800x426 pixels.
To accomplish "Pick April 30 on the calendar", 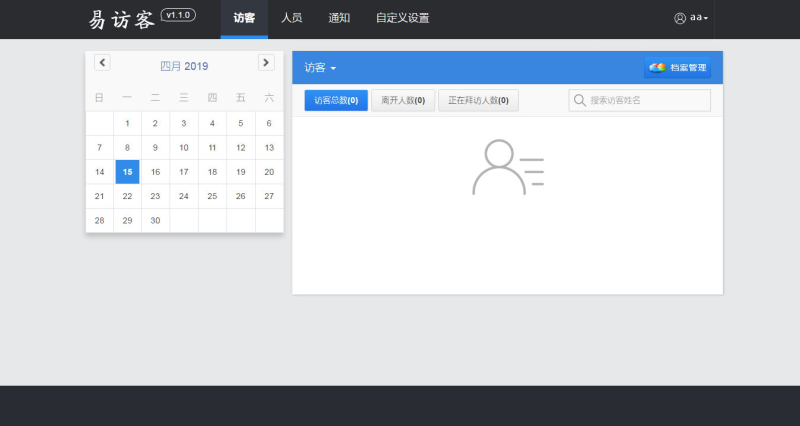I will (155, 220).
